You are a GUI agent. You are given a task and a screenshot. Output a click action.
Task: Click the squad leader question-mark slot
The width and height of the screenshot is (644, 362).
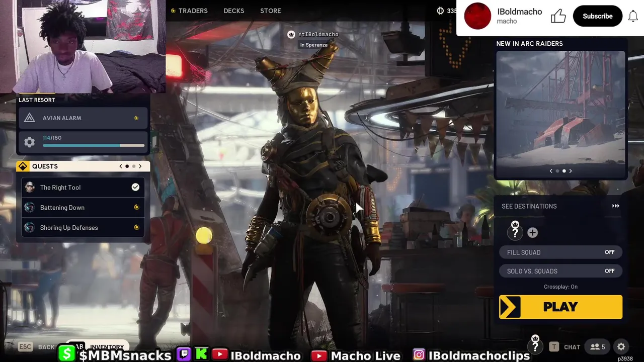click(x=515, y=232)
